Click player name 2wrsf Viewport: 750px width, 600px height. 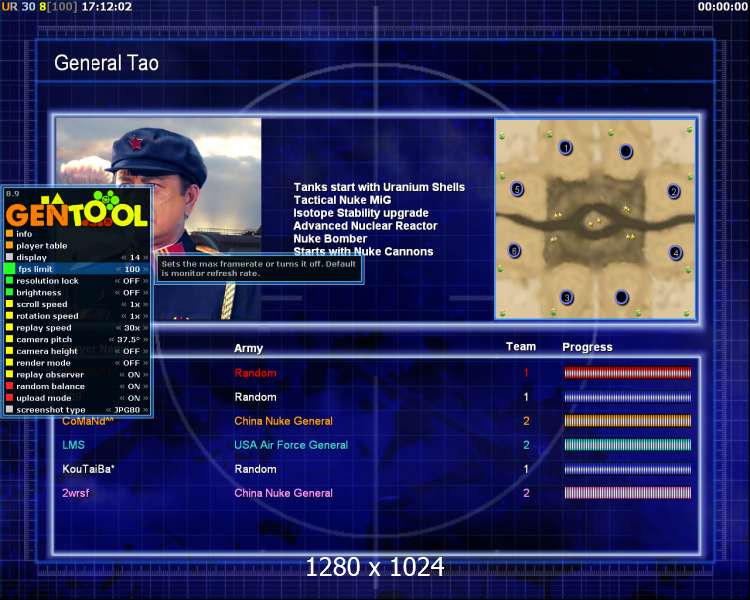(76, 493)
